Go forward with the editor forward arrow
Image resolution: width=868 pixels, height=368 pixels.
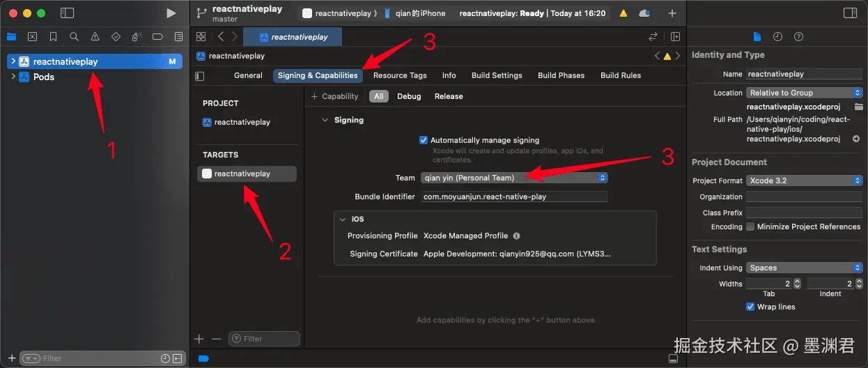(x=235, y=36)
